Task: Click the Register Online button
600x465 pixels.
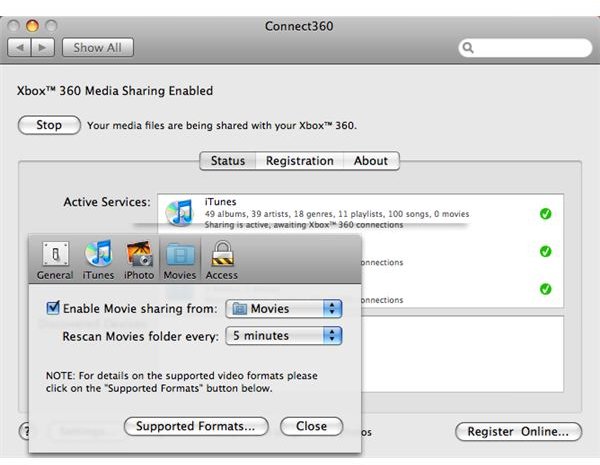Action: click(518, 431)
